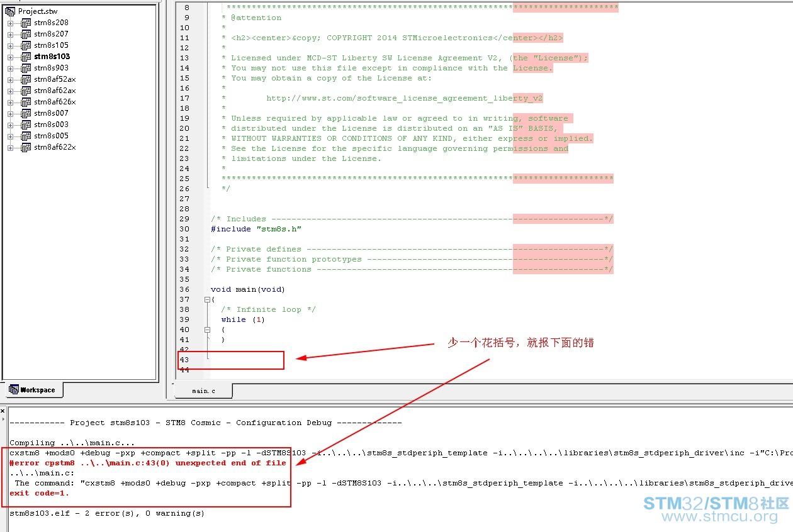Select stm8af52ax in the workspace tree
The height and width of the screenshot is (532, 793).
55,79
